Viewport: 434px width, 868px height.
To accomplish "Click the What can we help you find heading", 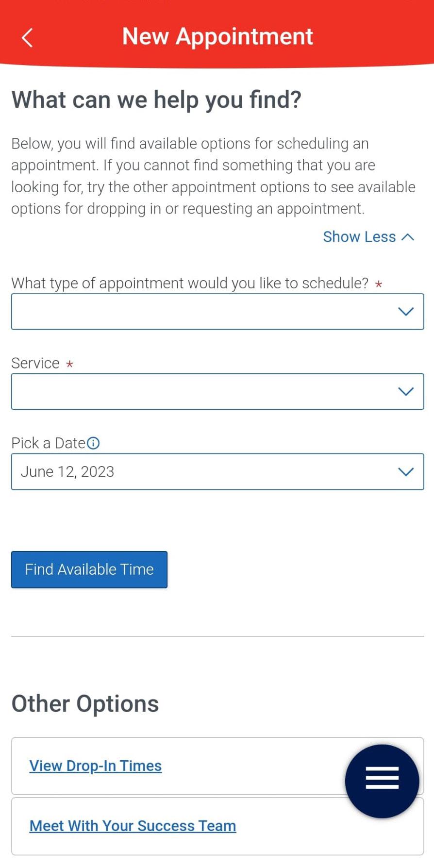I will click(156, 100).
